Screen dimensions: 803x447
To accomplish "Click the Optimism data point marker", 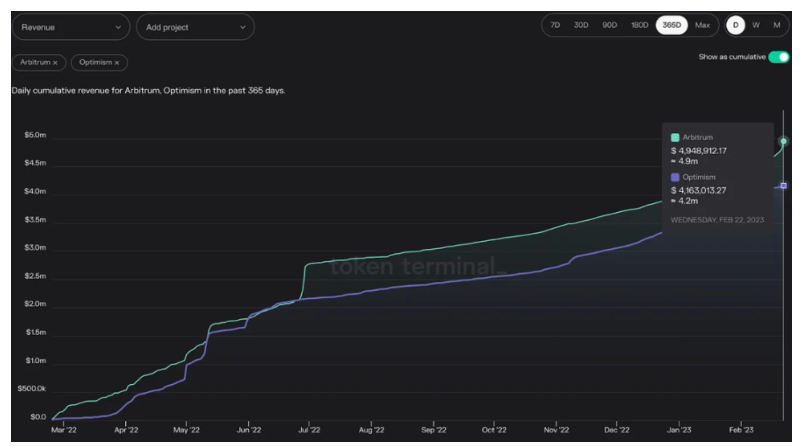I will (x=784, y=185).
